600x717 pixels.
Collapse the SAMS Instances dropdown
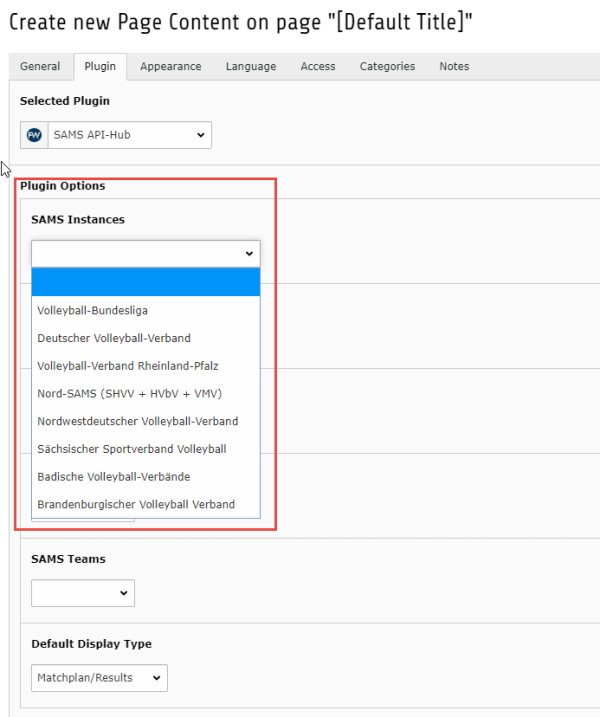pos(146,253)
